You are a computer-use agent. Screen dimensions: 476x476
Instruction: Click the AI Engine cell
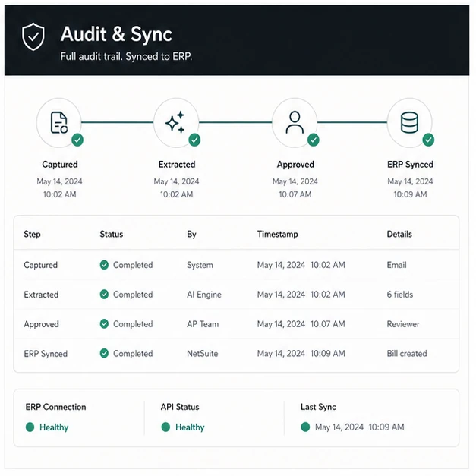204,295
